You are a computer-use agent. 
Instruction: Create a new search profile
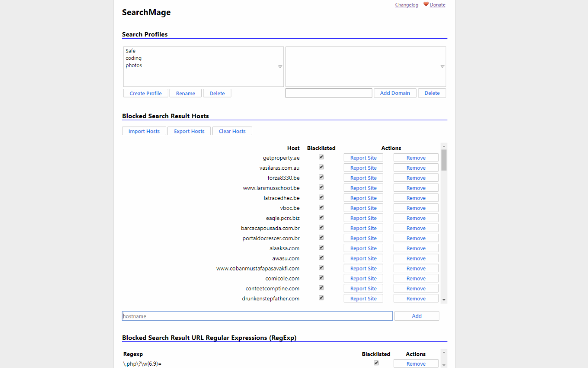(145, 93)
